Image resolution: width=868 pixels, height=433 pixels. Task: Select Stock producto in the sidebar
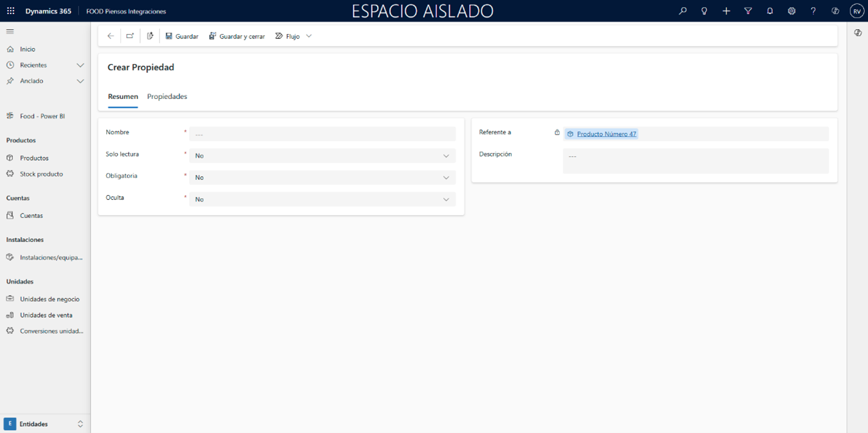(x=41, y=174)
